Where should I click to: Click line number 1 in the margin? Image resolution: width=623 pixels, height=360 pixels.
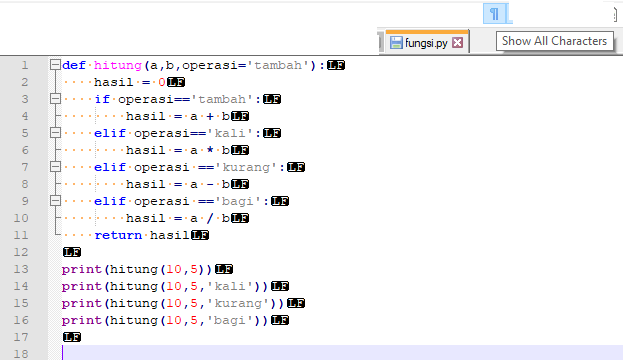coord(25,65)
